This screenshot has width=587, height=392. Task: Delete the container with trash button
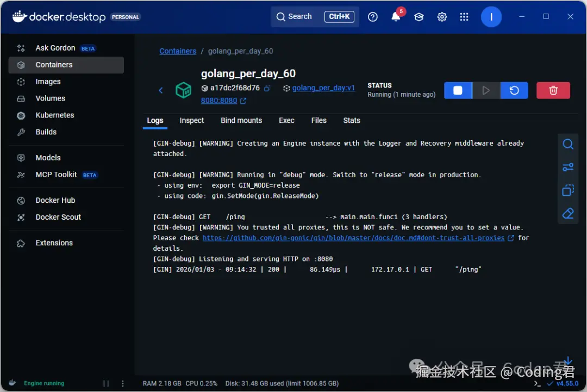553,90
